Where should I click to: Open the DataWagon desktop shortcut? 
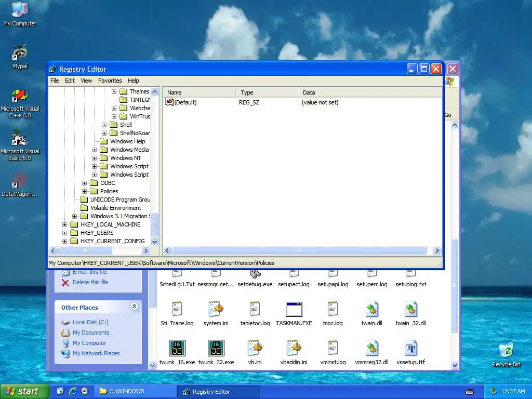pos(20,185)
